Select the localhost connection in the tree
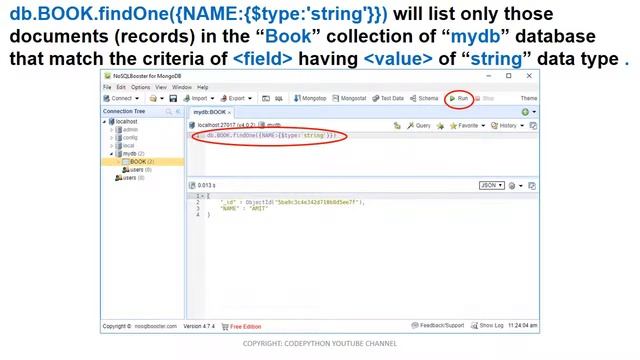Screen dimensions: 640x360 click(x=123, y=122)
